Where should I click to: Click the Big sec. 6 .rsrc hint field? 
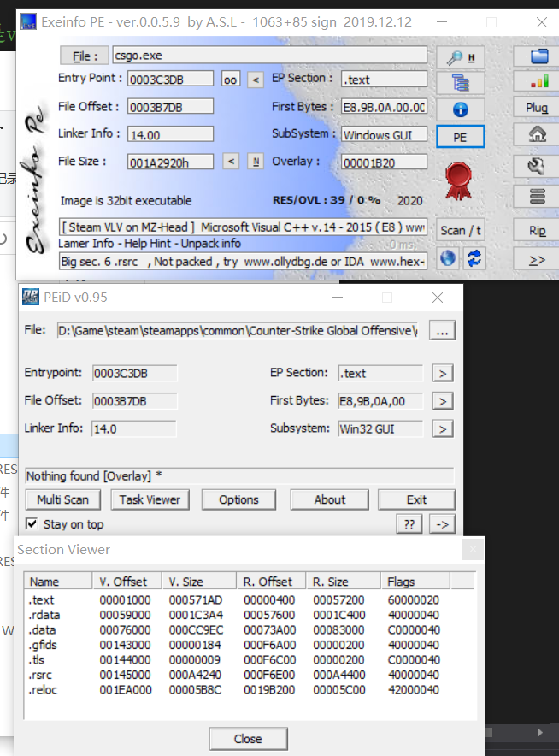coord(243,262)
